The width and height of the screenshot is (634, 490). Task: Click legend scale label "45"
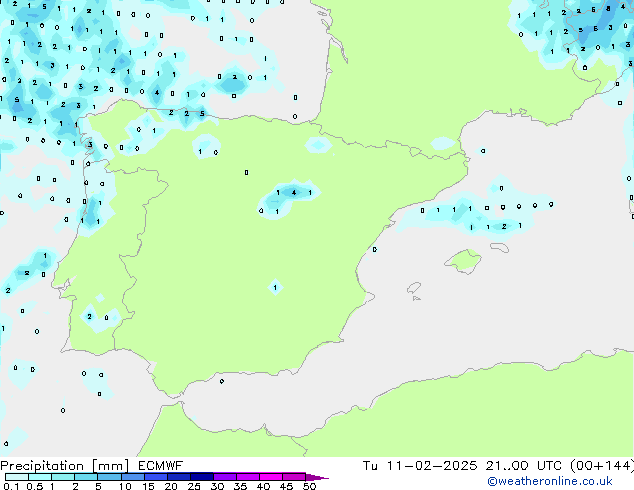(286, 486)
